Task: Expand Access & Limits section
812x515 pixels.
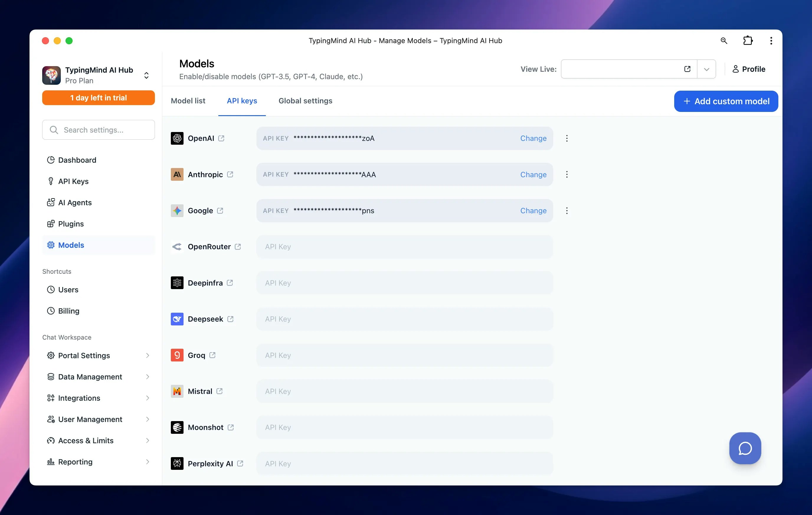Action: point(148,440)
